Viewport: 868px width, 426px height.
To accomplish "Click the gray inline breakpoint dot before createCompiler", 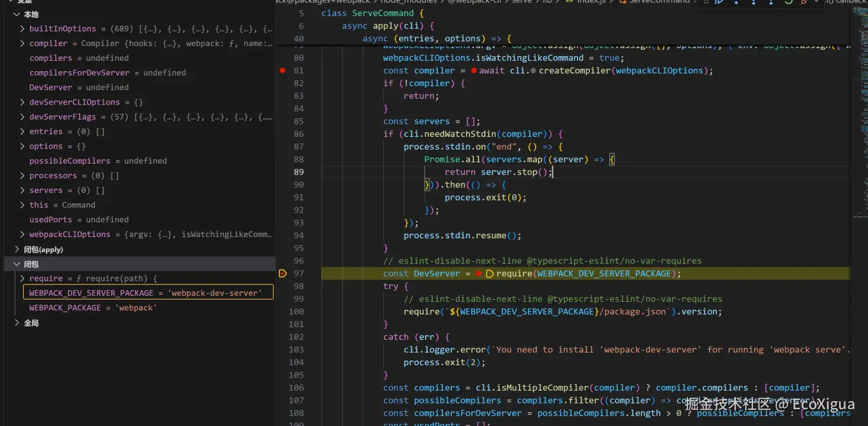I will [533, 71].
